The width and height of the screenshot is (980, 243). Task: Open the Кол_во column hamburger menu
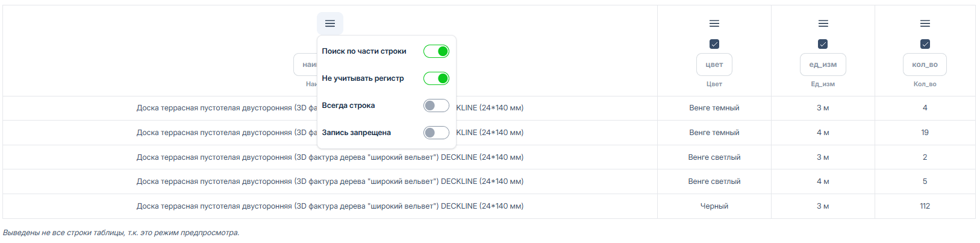pyautogui.click(x=925, y=24)
